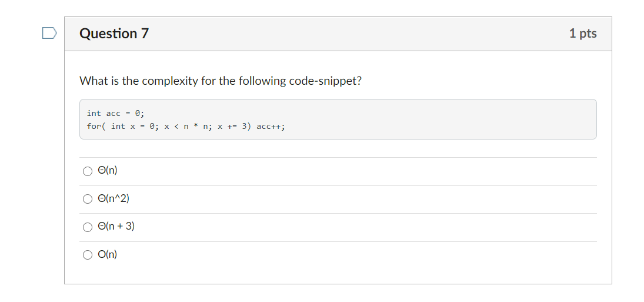Click the Θ(n) answer label text

pyautogui.click(x=108, y=171)
